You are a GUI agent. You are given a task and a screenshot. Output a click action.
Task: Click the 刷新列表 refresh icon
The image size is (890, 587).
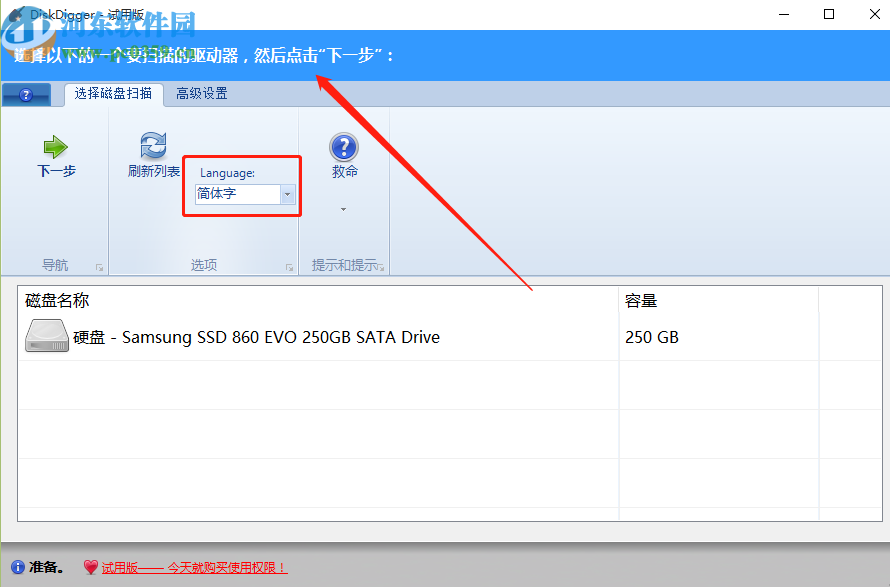tap(153, 145)
